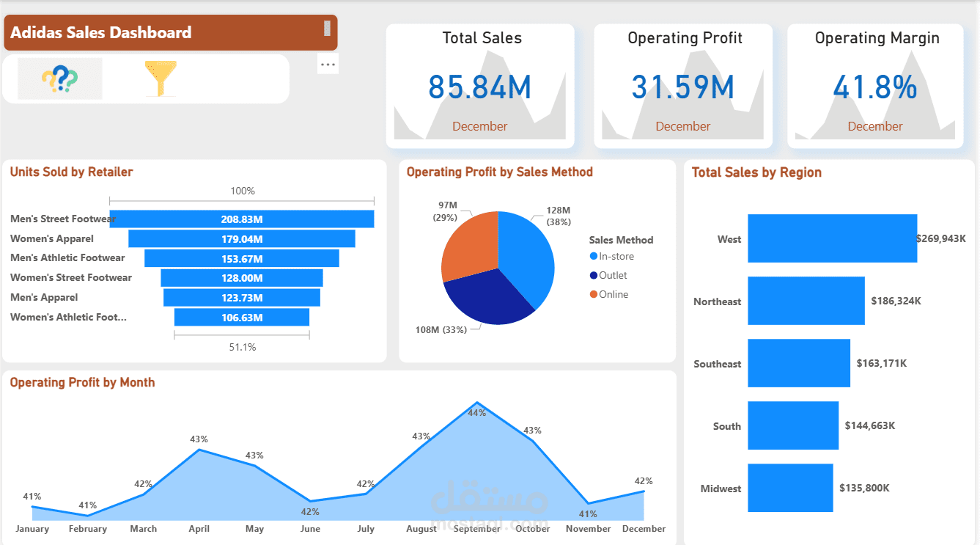Open the Adidas Sales Dashboard title banner
Image resolution: width=980 pixels, height=545 pixels.
[170, 32]
